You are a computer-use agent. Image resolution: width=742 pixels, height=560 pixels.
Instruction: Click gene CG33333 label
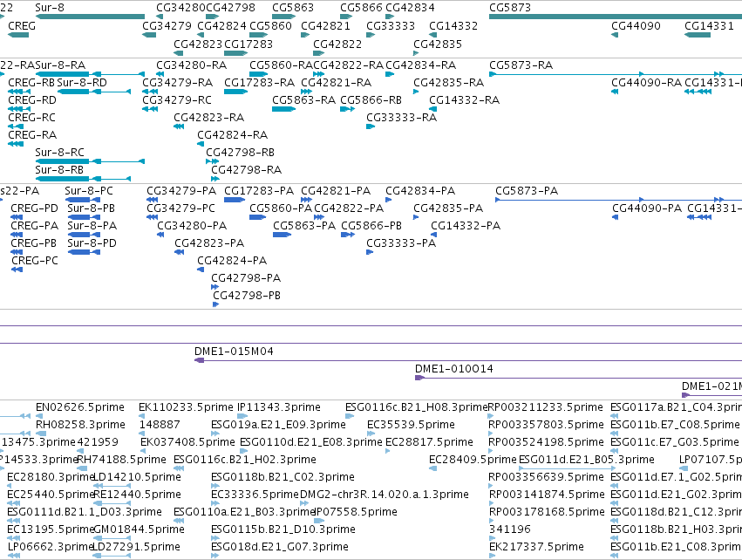(391, 26)
